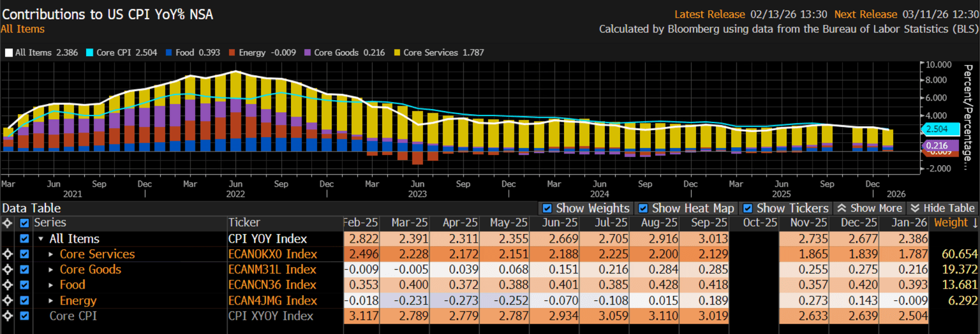
Task: Click the Core Services yellow legend swatch
Action: (x=398, y=53)
